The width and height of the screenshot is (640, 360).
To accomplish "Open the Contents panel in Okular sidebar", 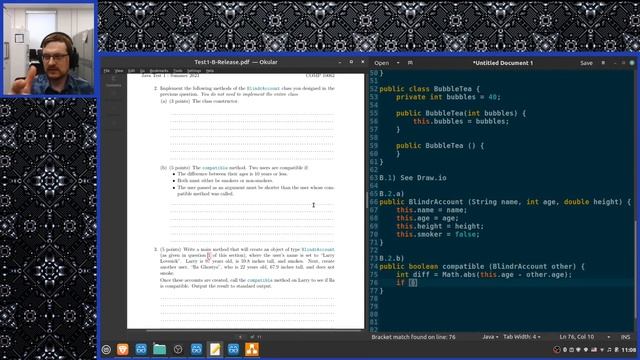I will [114, 81].
